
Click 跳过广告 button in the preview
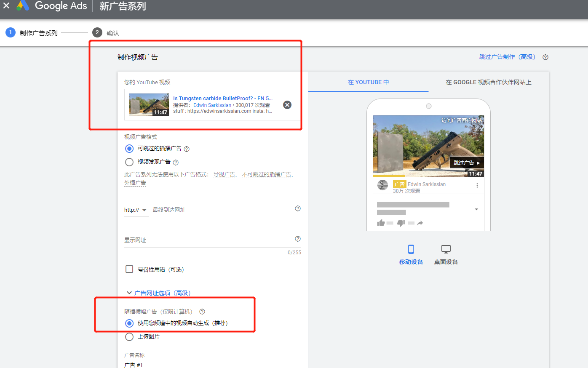[x=467, y=163]
